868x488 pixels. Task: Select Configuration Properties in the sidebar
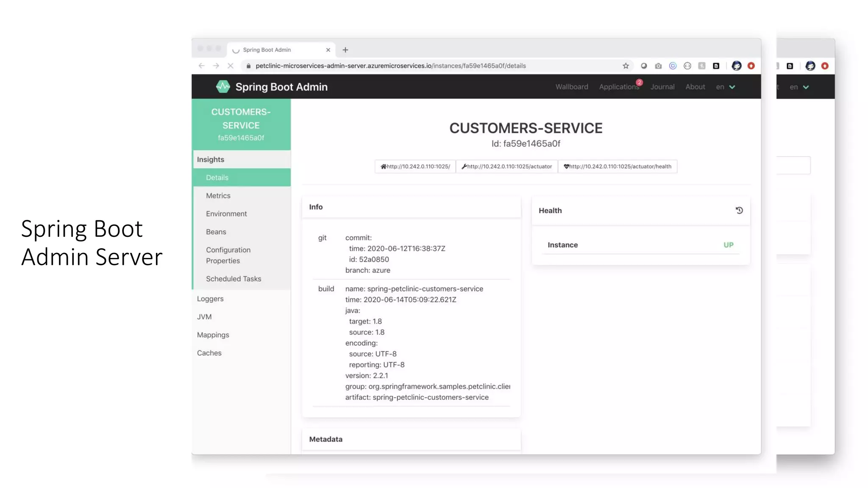[x=242, y=255]
